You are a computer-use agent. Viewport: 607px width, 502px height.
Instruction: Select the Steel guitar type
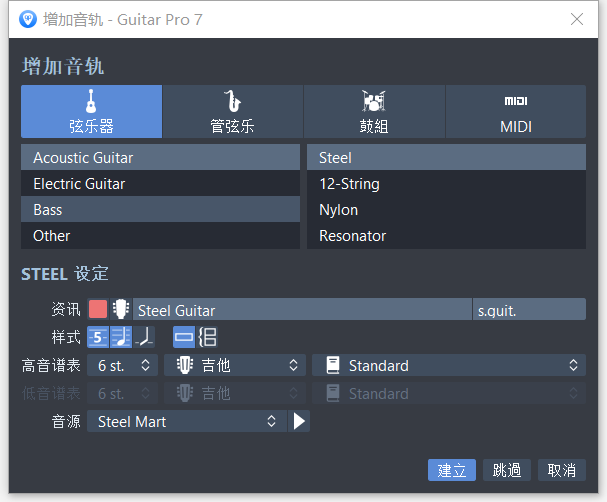(446, 158)
